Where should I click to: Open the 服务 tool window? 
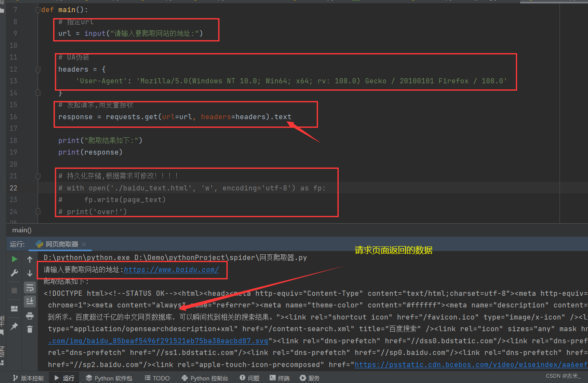click(x=310, y=378)
